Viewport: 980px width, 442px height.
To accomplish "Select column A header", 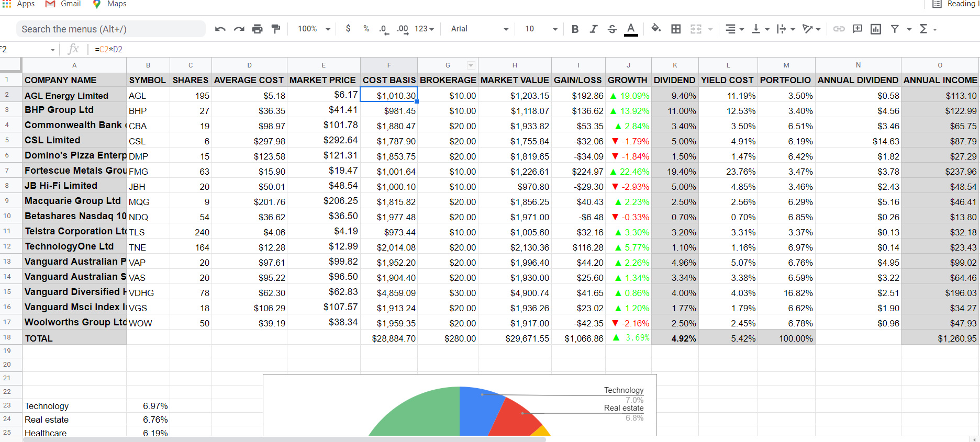I will pyautogui.click(x=74, y=65).
